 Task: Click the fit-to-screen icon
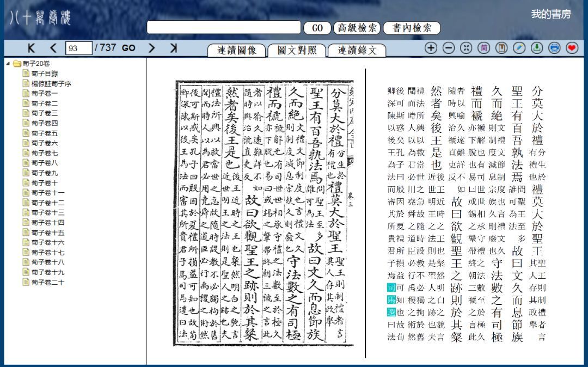[466, 48]
